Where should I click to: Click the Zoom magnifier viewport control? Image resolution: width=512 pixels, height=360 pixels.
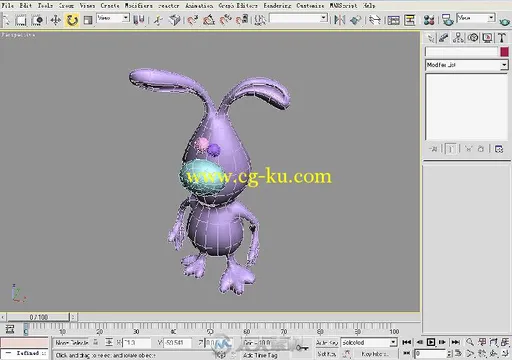[x=470, y=342]
